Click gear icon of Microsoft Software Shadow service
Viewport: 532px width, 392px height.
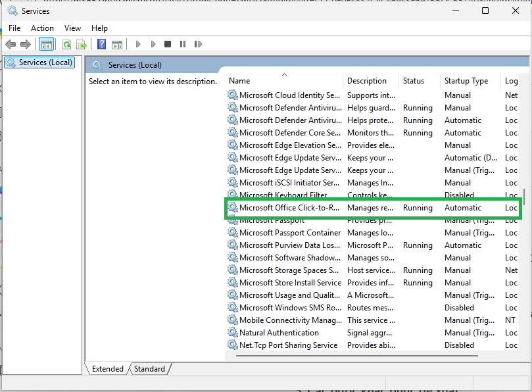point(232,257)
